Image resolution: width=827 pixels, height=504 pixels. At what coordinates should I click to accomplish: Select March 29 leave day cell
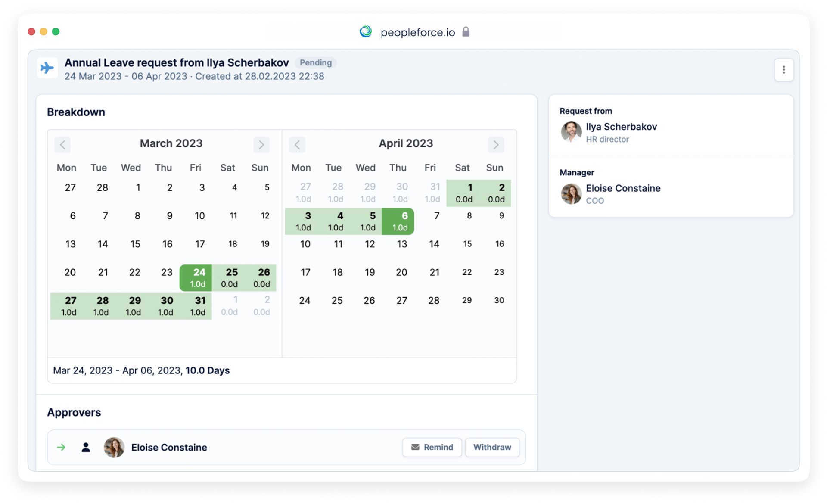pos(131,306)
